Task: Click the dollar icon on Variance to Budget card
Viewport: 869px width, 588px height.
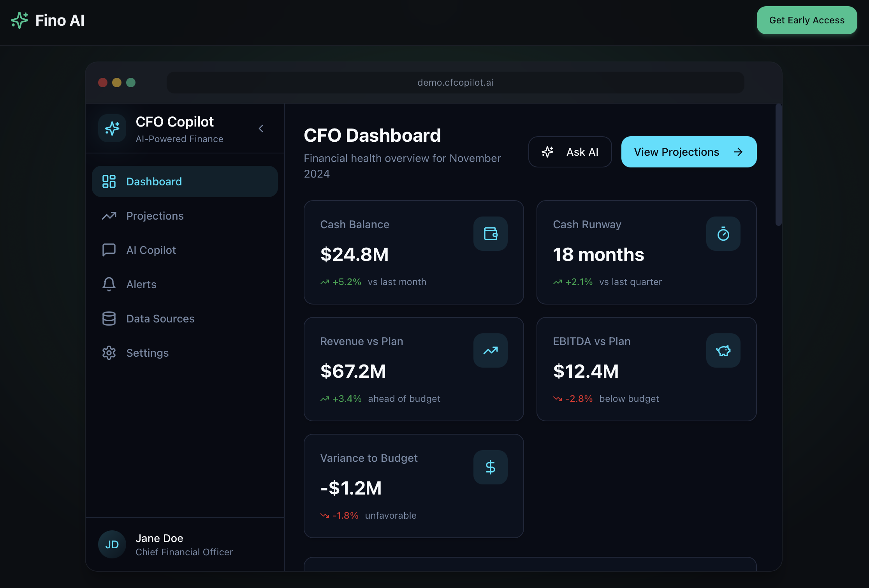Action: pyautogui.click(x=490, y=467)
